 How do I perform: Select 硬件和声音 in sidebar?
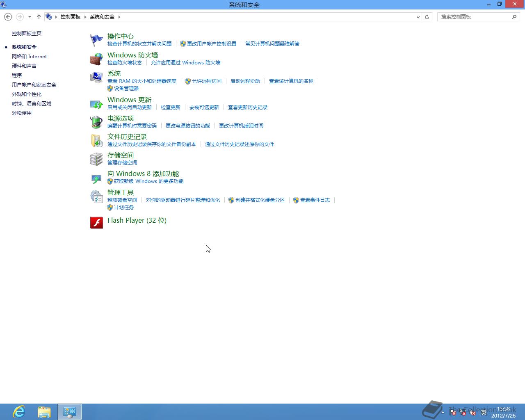pos(24,66)
